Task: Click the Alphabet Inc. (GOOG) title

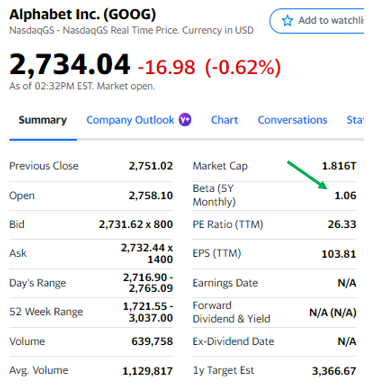Action: click(x=83, y=14)
